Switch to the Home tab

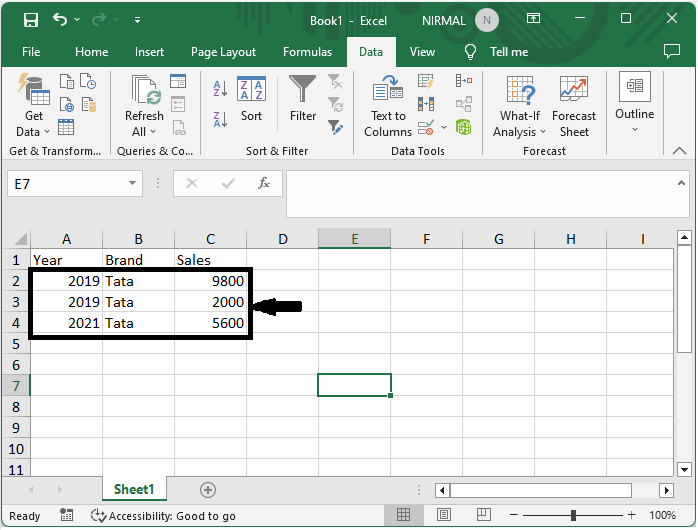(91, 52)
